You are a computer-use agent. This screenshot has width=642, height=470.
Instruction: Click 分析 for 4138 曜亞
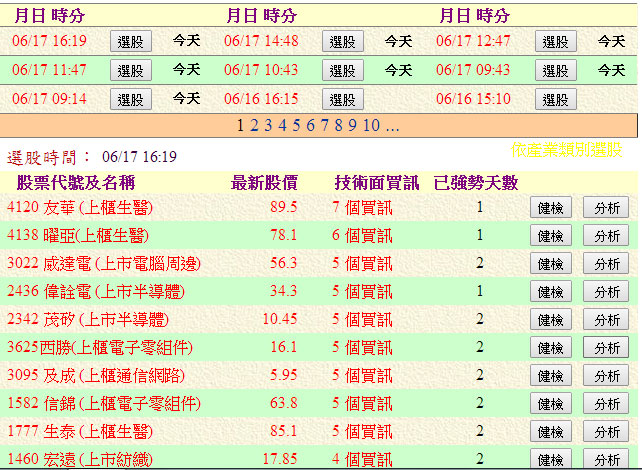click(x=606, y=235)
